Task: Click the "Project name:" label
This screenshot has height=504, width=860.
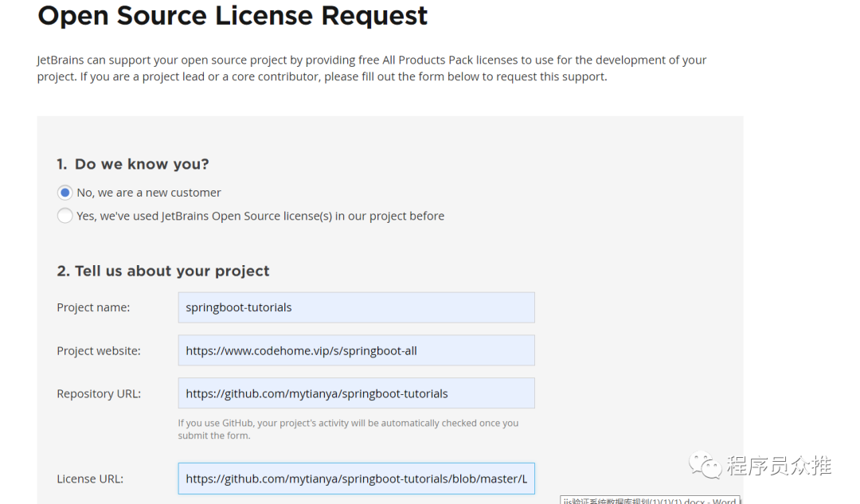Action: (x=93, y=307)
